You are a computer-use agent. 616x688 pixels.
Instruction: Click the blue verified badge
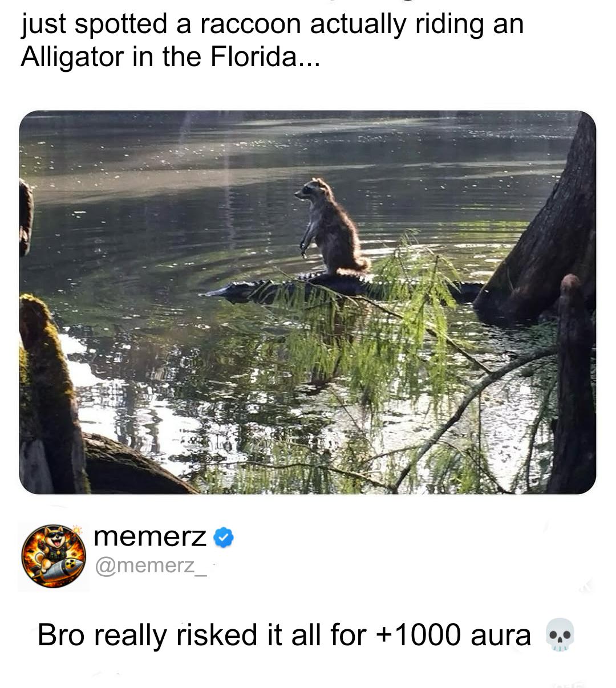click(x=224, y=538)
